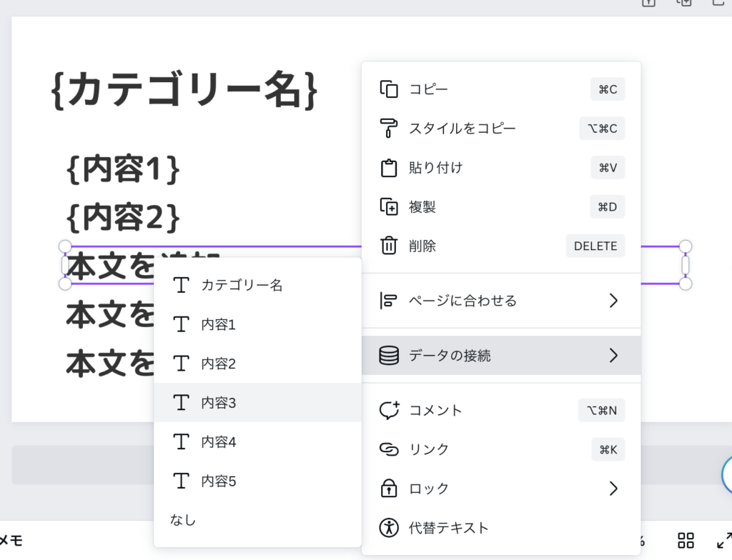Click the fullscreen arrows icon at bottom right
The image size is (732, 560).
pyautogui.click(x=723, y=541)
